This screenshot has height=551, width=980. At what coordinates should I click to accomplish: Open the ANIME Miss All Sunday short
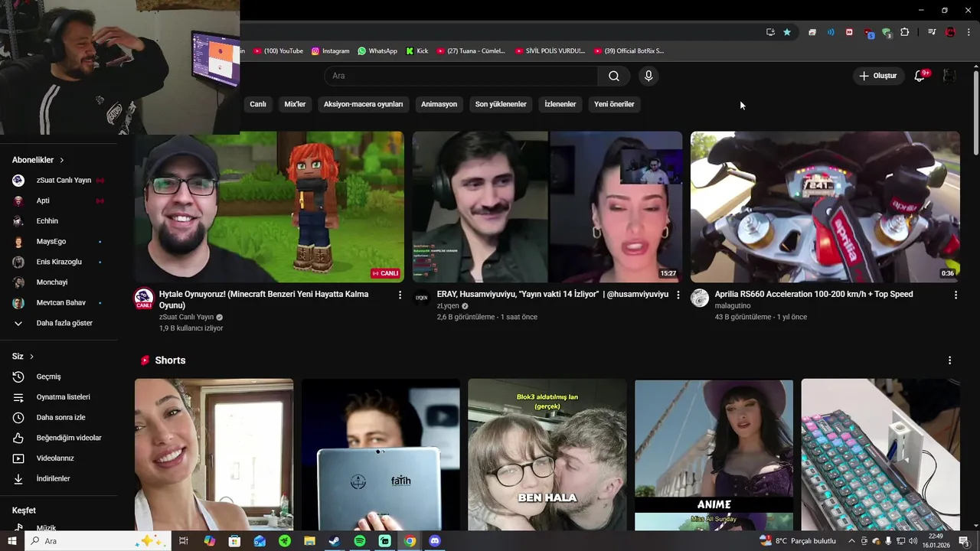click(x=714, y=455)
